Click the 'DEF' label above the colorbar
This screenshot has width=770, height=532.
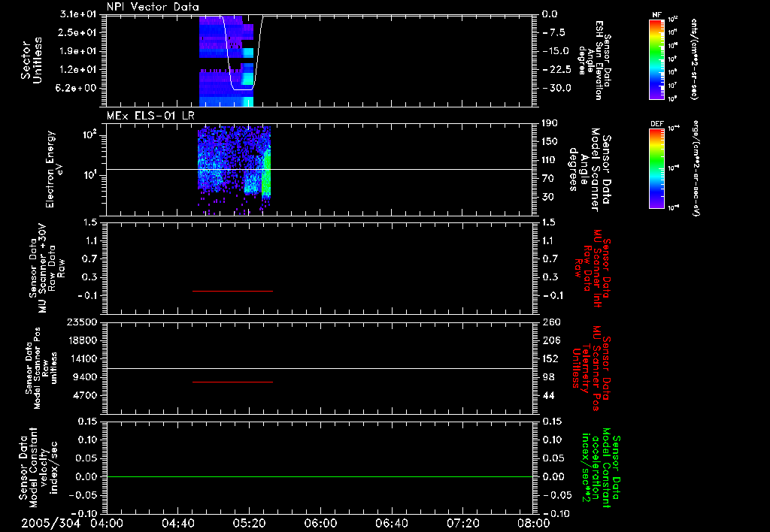click(656, 124)
